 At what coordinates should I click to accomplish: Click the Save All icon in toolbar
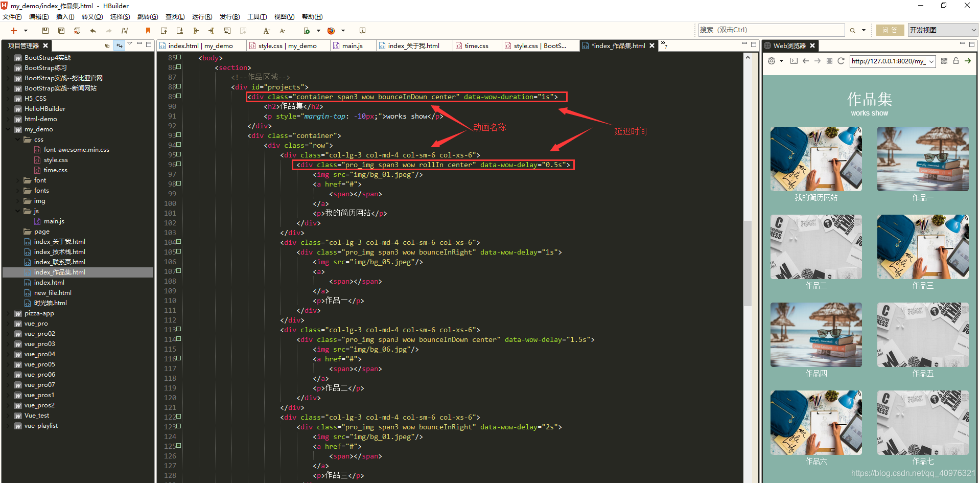coord(61,31)
